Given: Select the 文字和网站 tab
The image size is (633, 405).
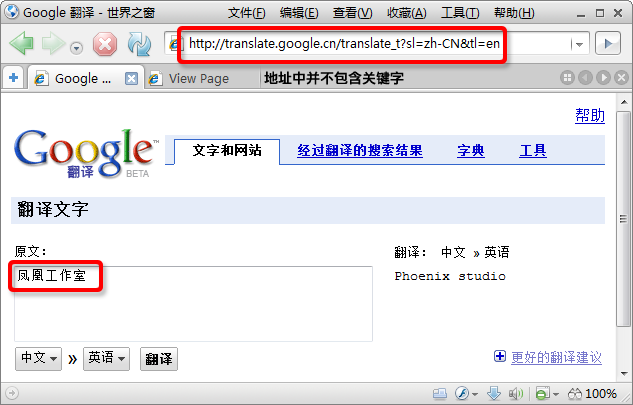Looking at the screenshot, I should pos(227,151).
